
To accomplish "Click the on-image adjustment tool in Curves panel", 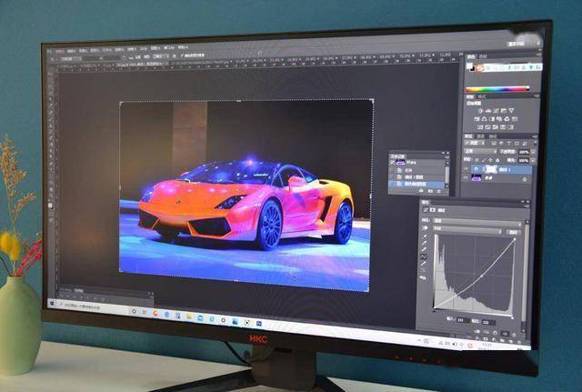I will (425, 228).
